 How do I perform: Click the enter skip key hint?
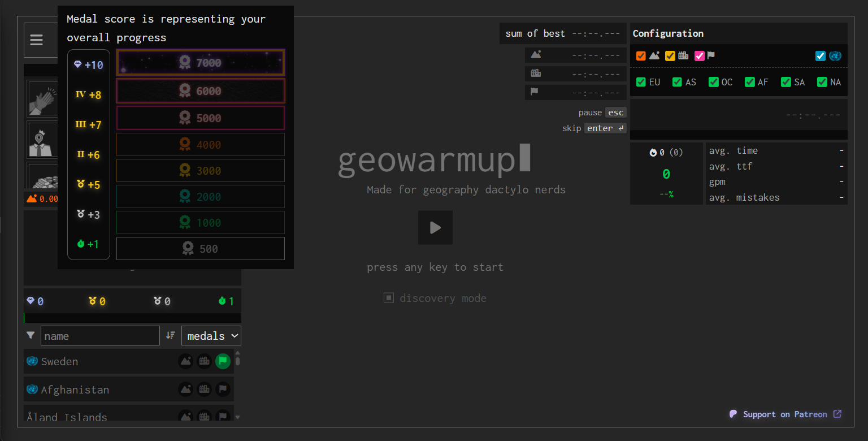click(605, 128)
